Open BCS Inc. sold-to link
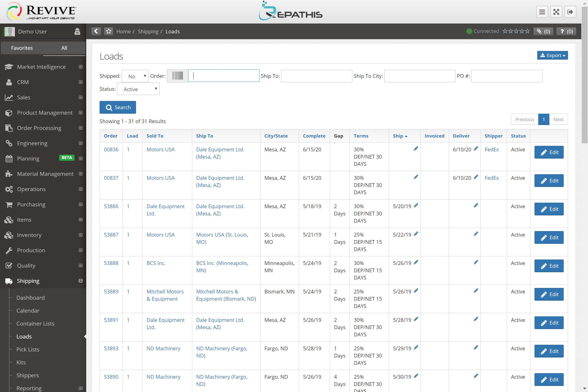Viewport: 588px width, 392px height. (x=156, y=263)
